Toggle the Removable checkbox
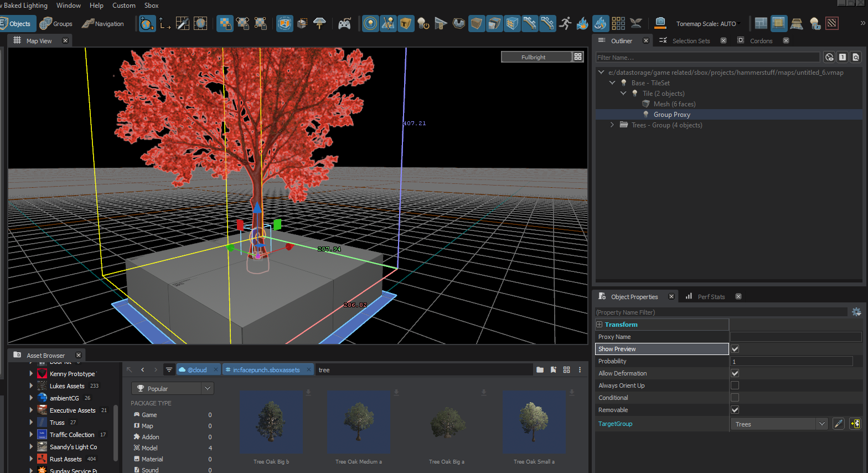868x473 pixels. point(735,410)
